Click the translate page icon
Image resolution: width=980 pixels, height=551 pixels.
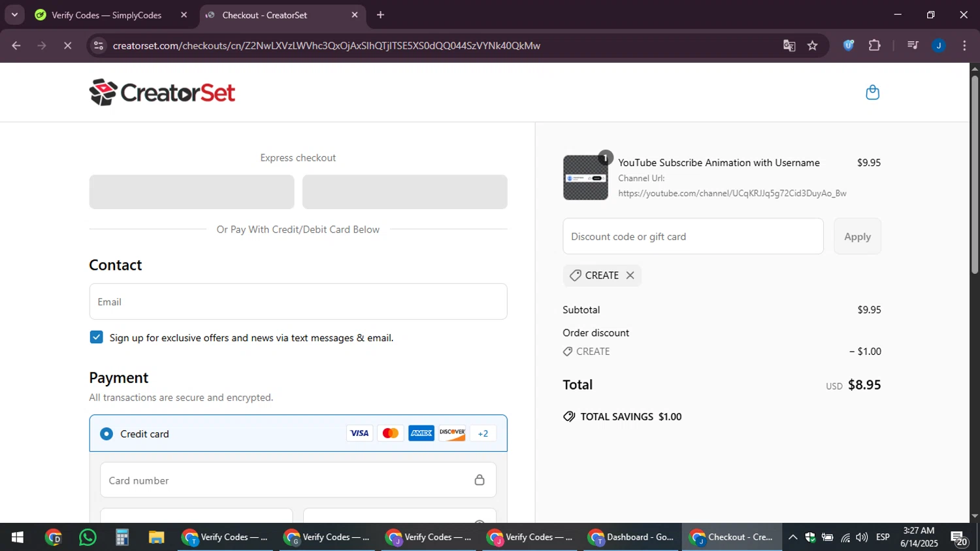(789, 46)
